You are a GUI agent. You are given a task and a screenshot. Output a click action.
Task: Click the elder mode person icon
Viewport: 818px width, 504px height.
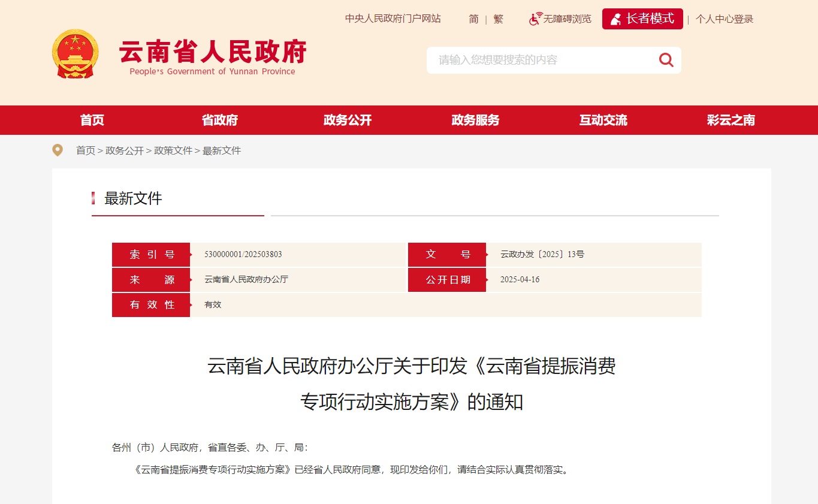pos(615,19)
